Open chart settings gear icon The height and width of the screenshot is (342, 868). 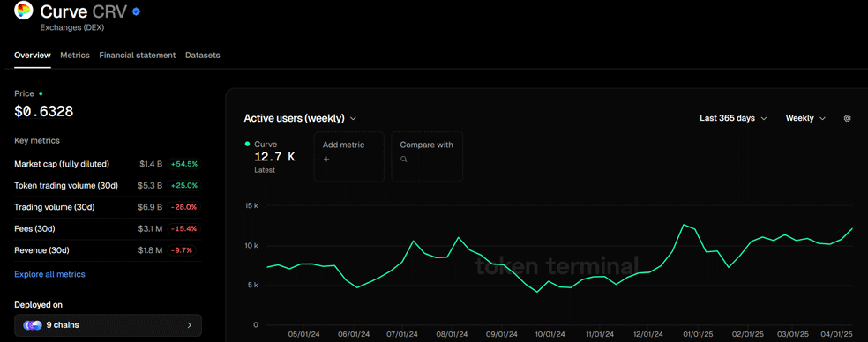coord(847,118)
